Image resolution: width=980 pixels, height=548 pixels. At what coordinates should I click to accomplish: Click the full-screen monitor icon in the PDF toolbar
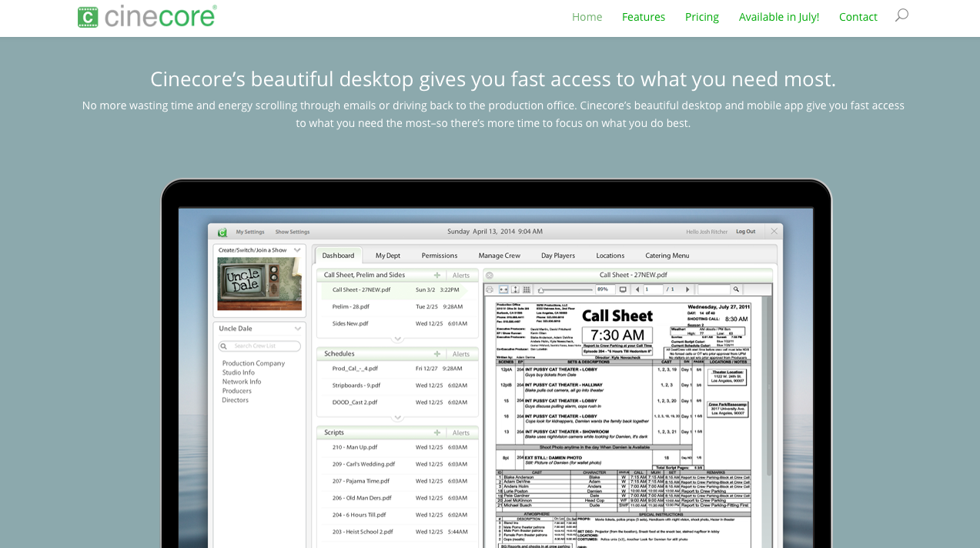pyautogui.click(x=623, y=289)
